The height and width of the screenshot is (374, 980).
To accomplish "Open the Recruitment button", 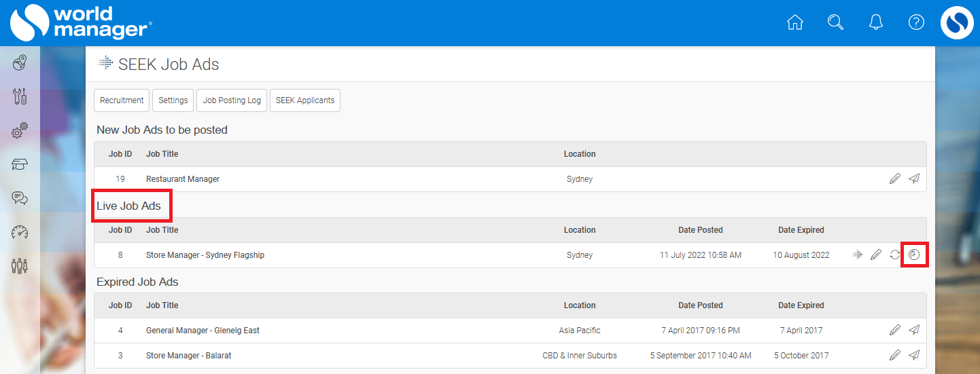I will tap(122, 100).
